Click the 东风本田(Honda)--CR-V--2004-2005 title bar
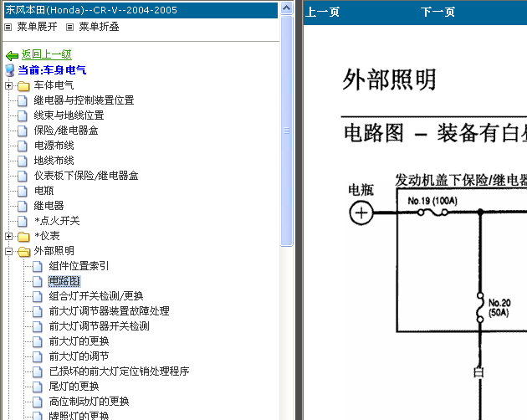This screenshot has height=420, width=527. 141,10
